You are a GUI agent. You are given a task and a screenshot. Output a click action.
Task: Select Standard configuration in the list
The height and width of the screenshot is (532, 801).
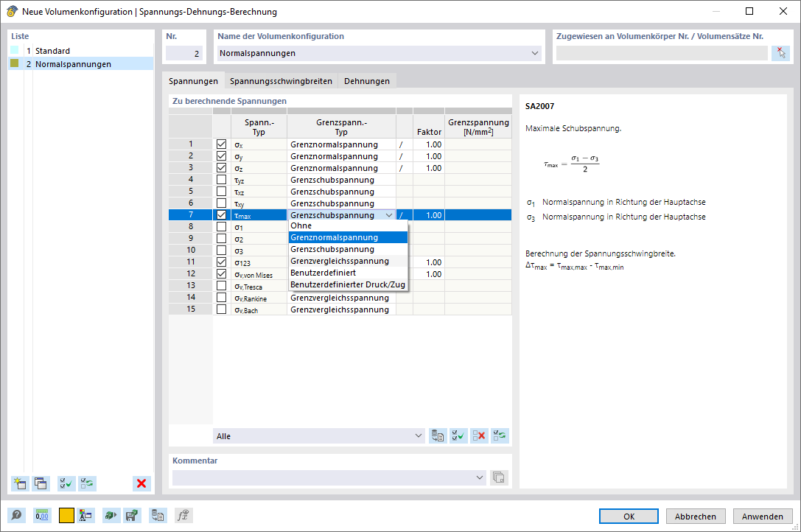tap(81, 51)
